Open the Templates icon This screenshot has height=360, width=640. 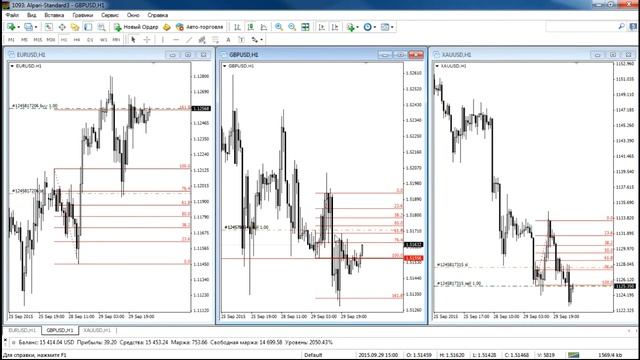pyautogui.click(x=385, y=27)
